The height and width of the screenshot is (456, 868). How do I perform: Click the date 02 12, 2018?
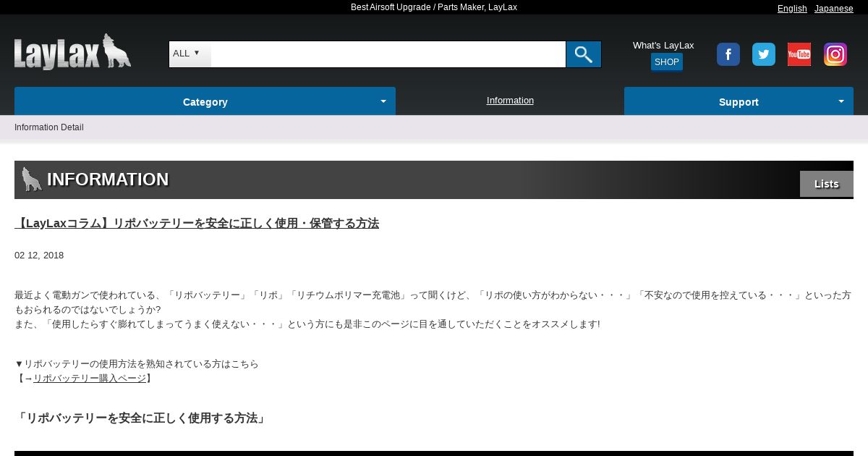coord(39,256)
